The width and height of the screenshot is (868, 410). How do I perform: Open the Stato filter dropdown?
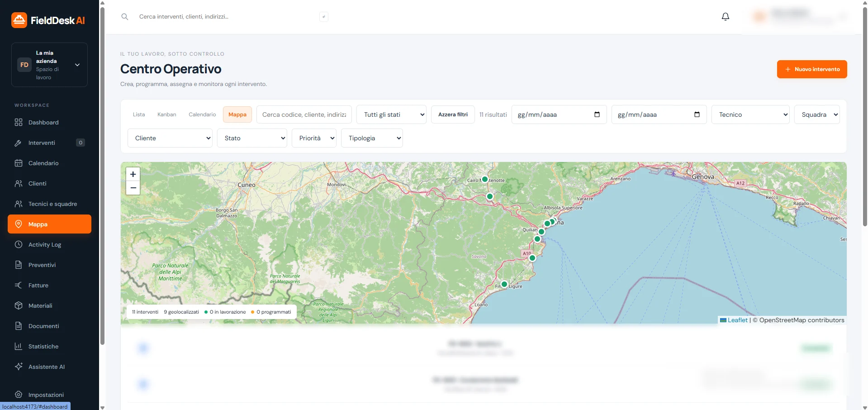coord(252,138)
